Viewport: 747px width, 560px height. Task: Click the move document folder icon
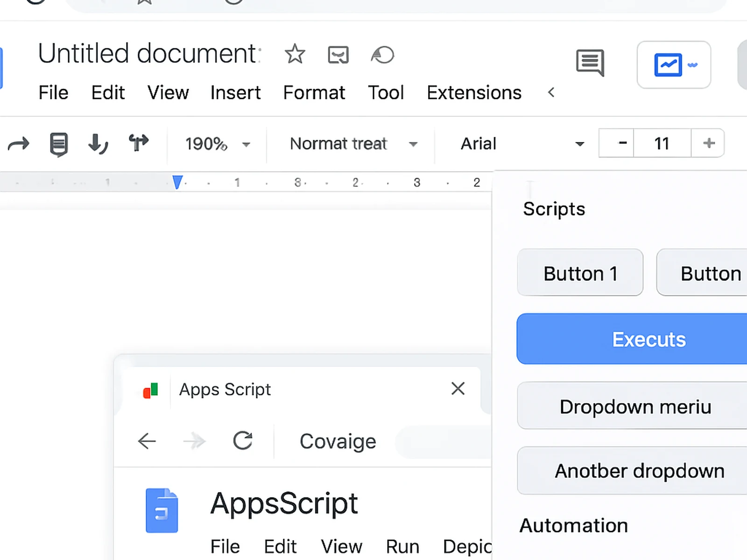coord(338,55)
